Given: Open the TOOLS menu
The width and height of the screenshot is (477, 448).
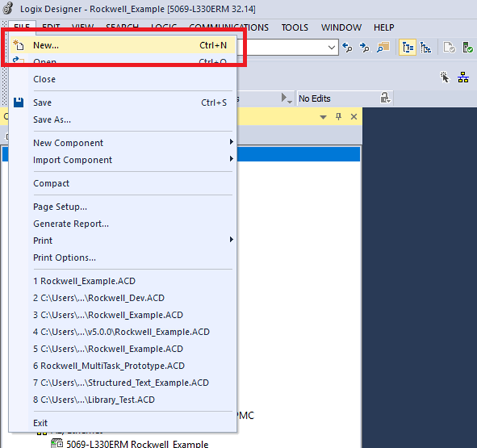Looking at the screenshot, I should coord(295,27).
